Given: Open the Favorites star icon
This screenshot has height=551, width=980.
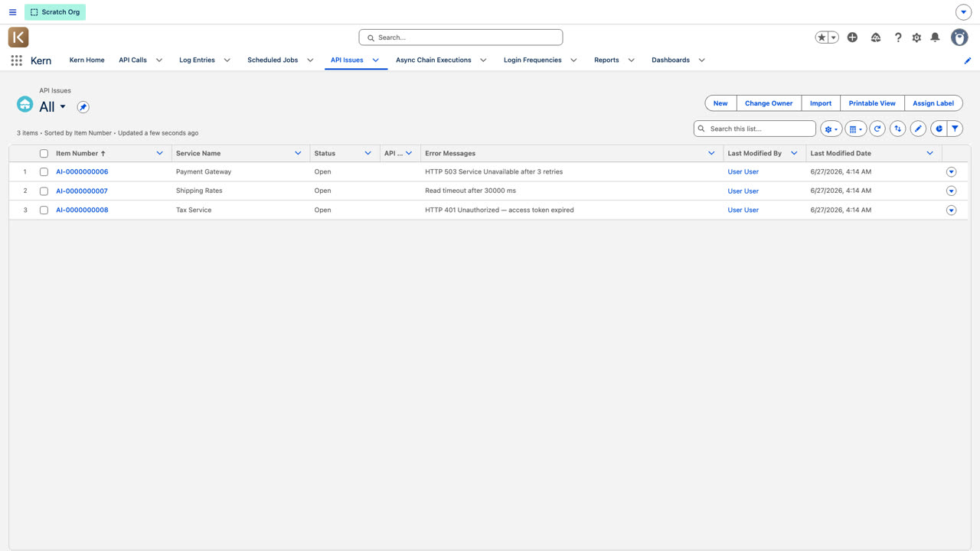Looking at the screenshot, I should click(822, 37).
